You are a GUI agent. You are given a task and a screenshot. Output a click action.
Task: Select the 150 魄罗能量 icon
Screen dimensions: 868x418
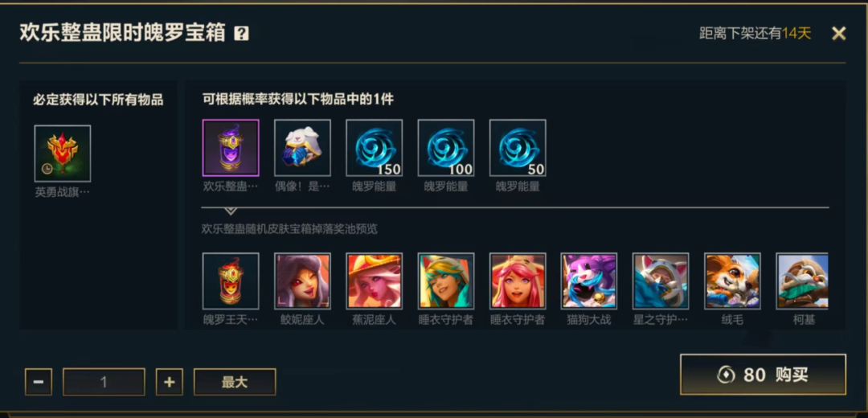point(375,148)
